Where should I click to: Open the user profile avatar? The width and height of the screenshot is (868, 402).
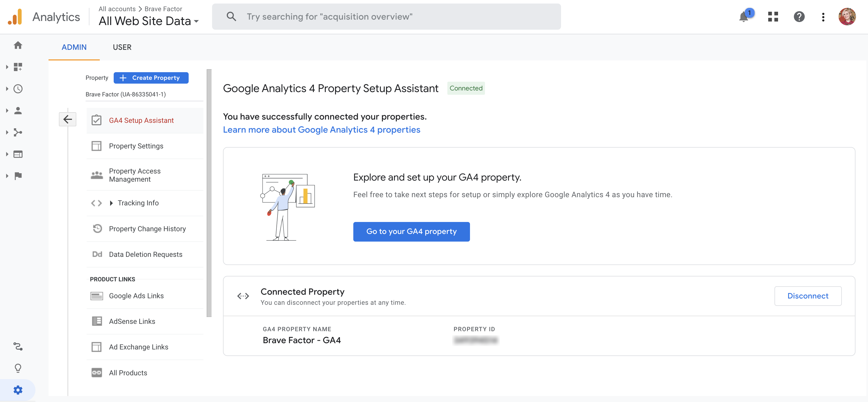[847, 17]
